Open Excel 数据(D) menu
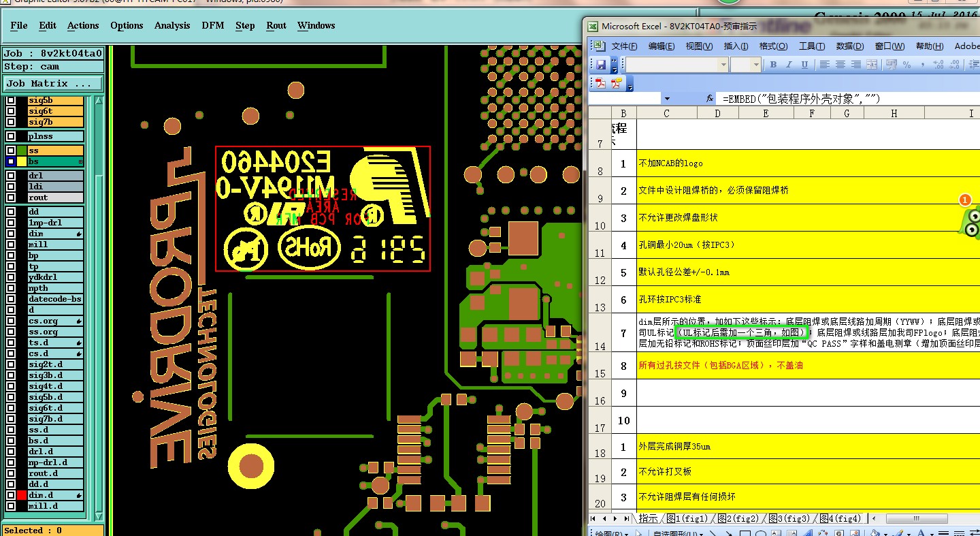This screenshot has width=980, height=536. [849, 46]
